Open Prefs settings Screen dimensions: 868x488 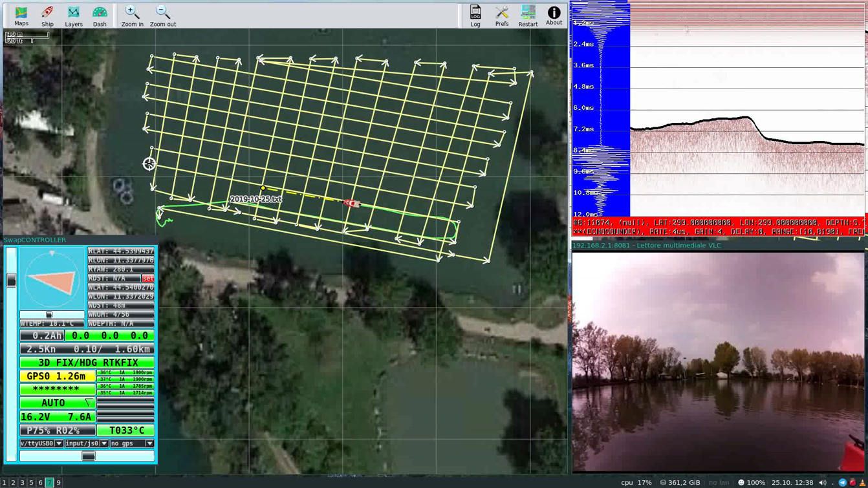(x=502, y=16)
